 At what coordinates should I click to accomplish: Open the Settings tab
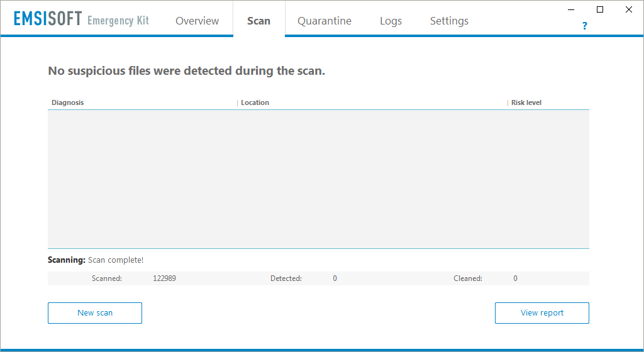[449, 21]
